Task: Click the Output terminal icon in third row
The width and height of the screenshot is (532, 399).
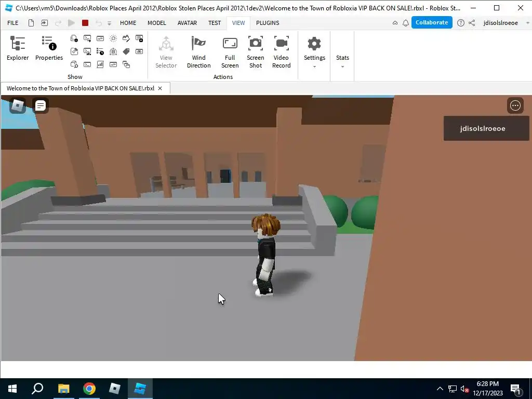Action: (87, 64)
